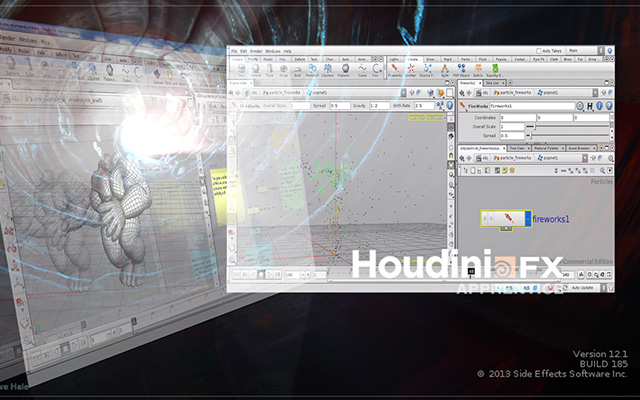The width and height of the screenshot is (640, 400).
Task: Switch to the Cloth shelf tab
Action: [x=553, y=59]
